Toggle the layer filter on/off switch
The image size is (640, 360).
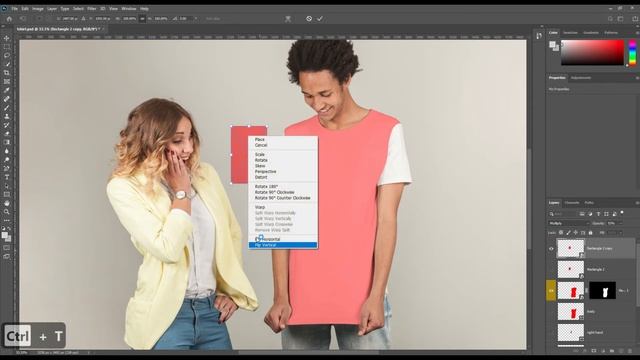pos(622,213)
